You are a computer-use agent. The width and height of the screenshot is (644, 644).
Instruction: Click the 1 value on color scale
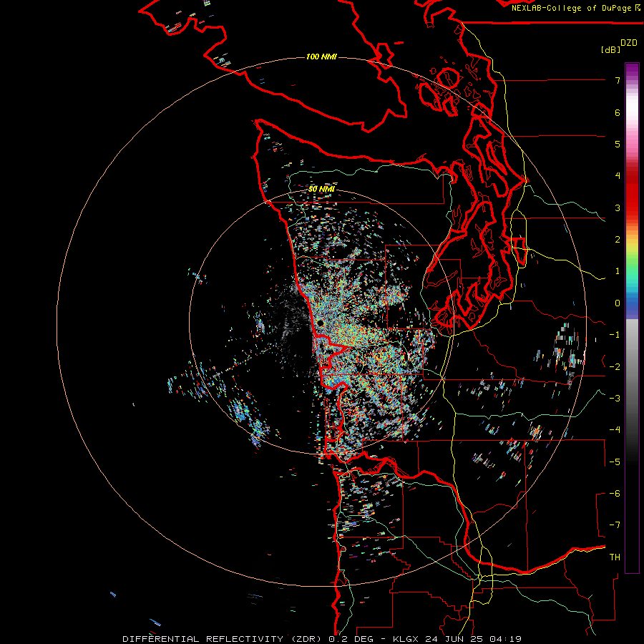point(618,271)
